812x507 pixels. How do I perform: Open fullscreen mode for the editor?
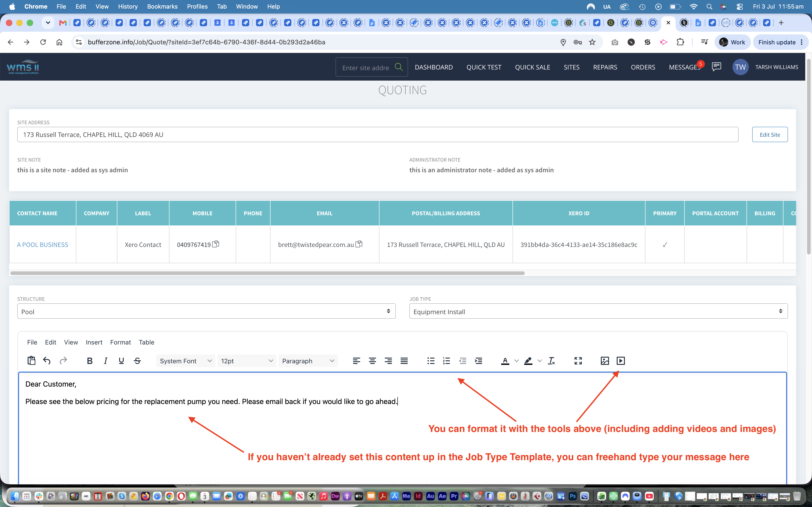[x=578, y=361]
